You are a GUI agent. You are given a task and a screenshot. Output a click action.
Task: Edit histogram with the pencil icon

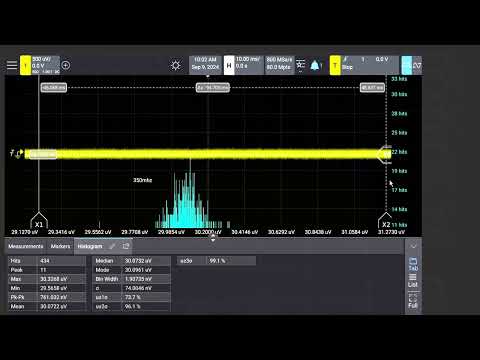tap(113, 246)
